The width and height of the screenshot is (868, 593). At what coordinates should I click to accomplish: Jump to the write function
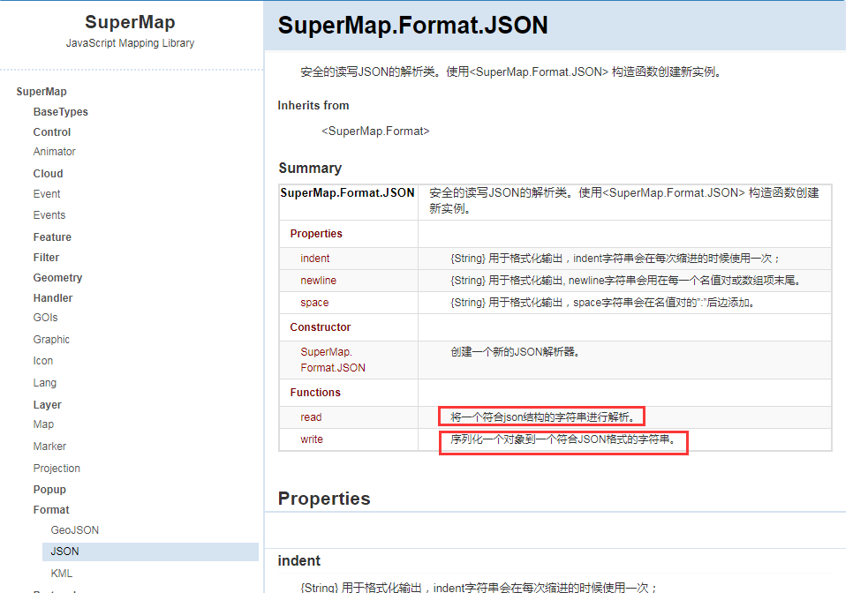point(312,439)
